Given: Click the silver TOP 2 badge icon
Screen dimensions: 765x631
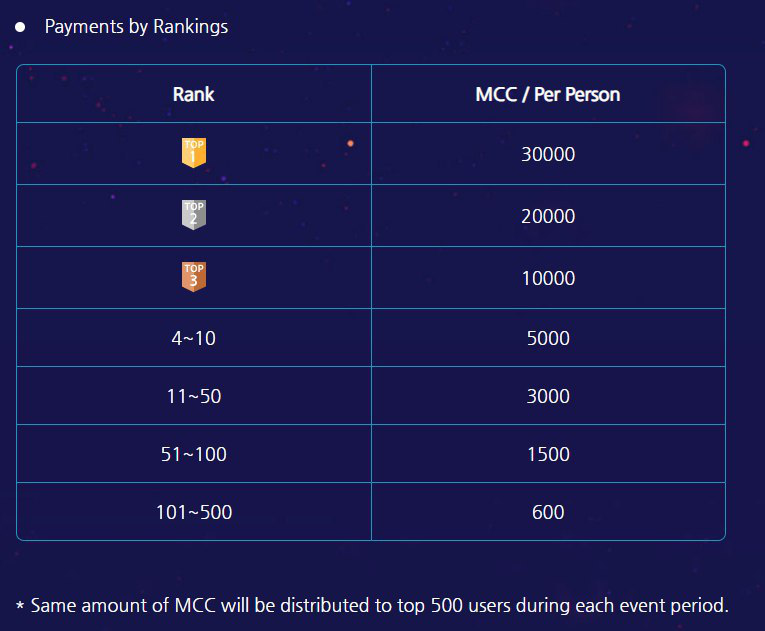Looking at the screenshot, I should pyautogui.click(x=194, y=215).
